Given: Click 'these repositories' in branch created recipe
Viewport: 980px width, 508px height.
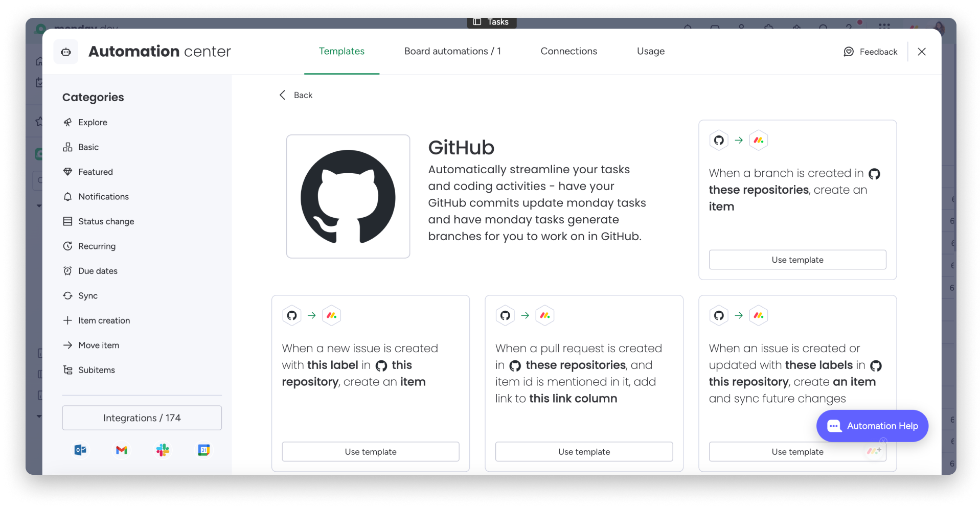Looking at the screenshot, I should point(759,190).
